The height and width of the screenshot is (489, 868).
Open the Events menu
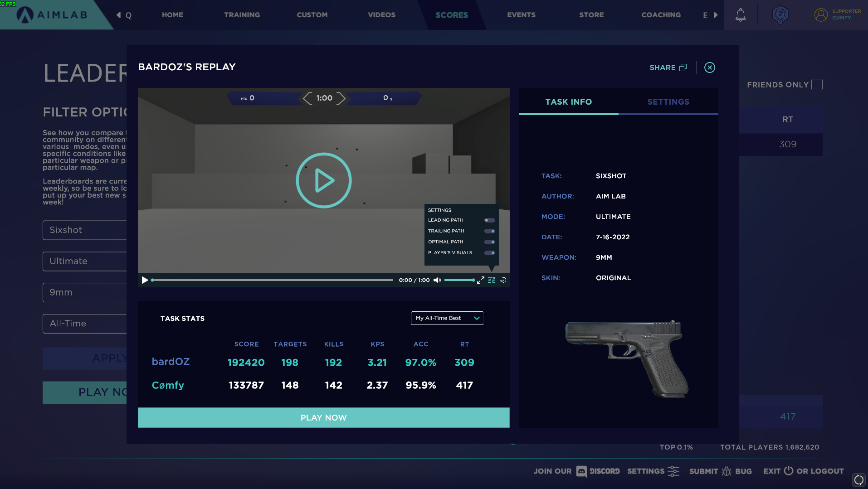pyautogui.click(x=521, y=15)
